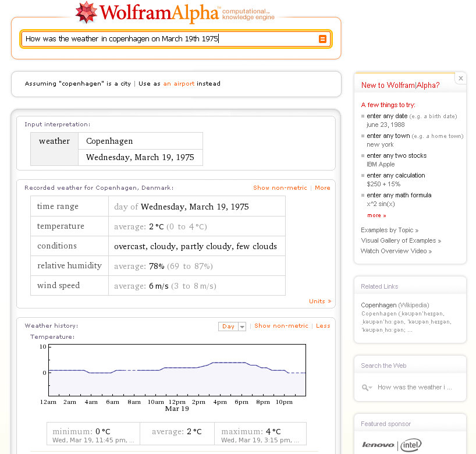This screenshot has width=476, height=454.
Task: Click the search magnifier icon in Search the Web
Action: point(367,388)
